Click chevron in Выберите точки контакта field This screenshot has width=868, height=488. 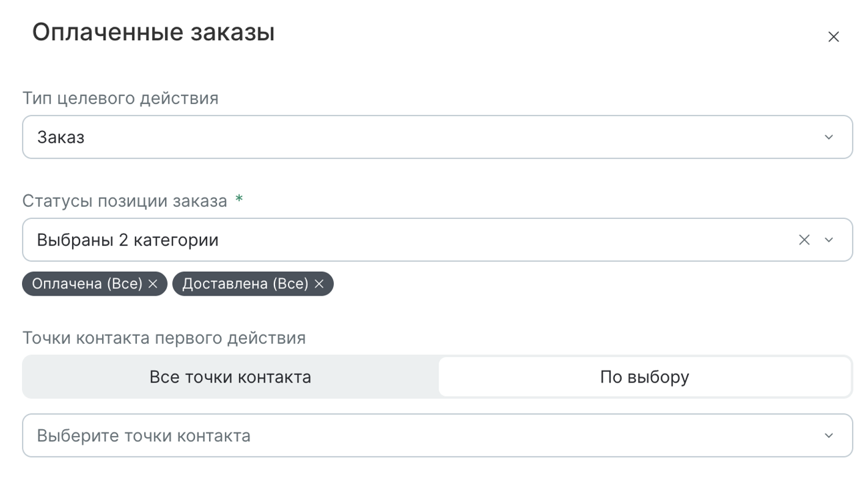point(829,435)
